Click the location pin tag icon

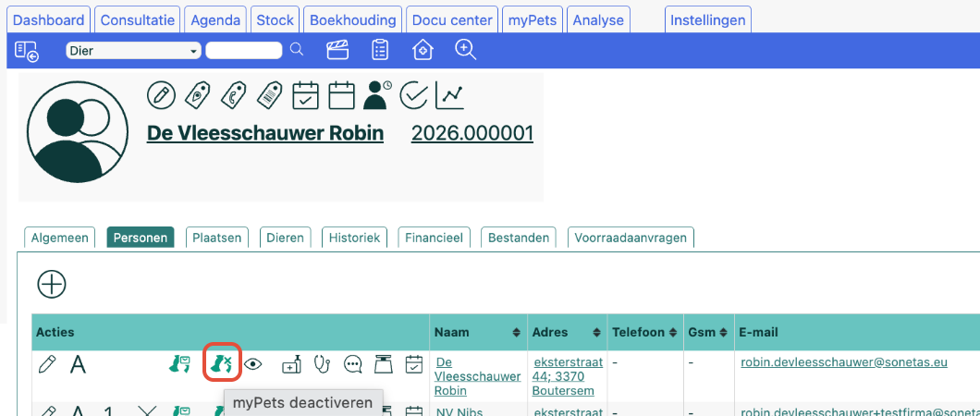198,95
